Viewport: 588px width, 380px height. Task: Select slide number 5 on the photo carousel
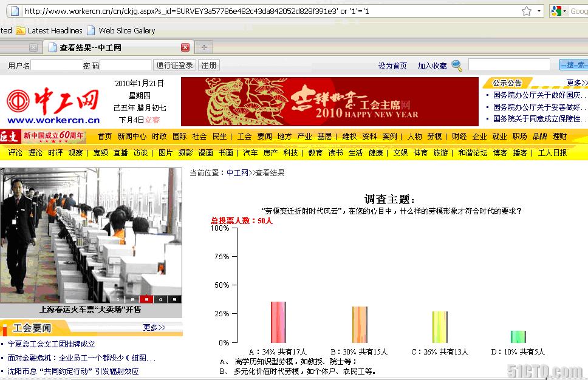174,299
